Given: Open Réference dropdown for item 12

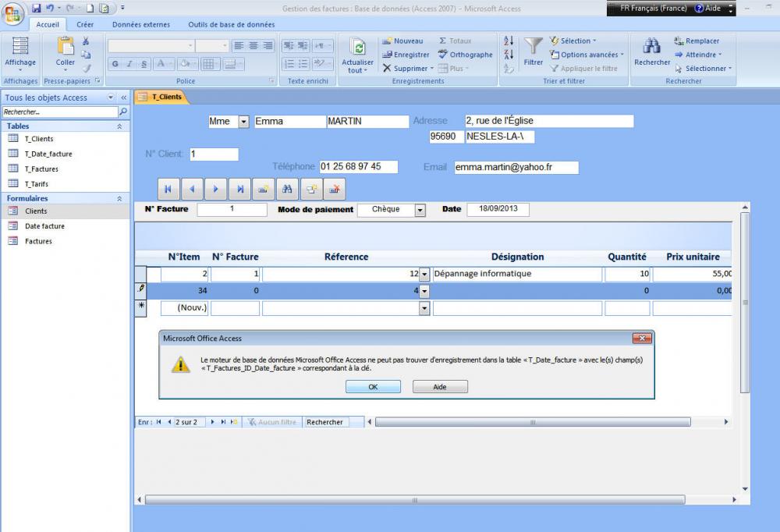Looking at the screenshot, I should 424,275.
